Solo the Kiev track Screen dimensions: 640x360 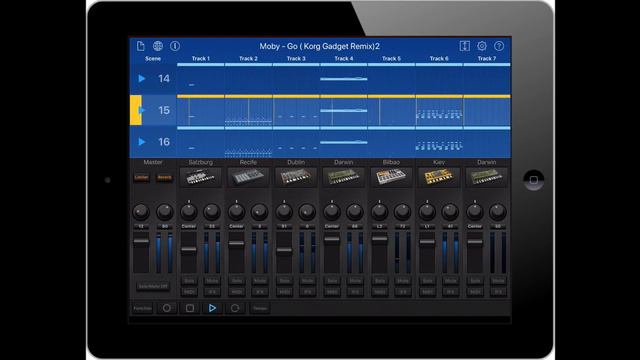point(428,281)
